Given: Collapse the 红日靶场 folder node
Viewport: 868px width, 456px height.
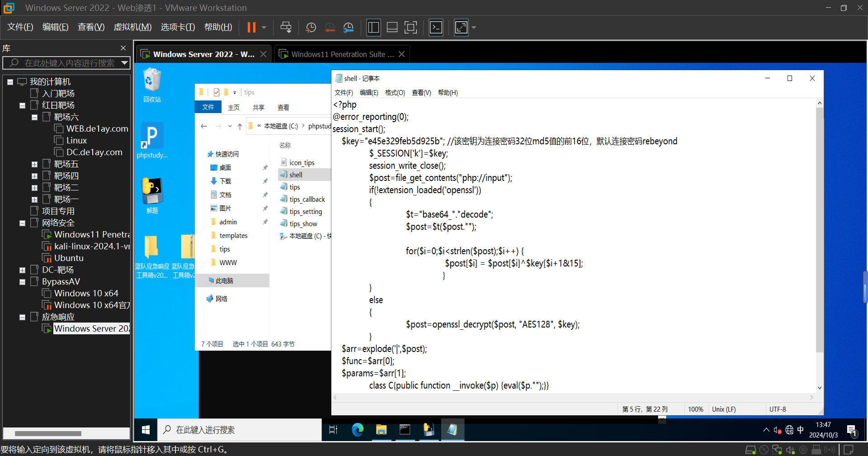Looking at the screenshot, I should click(x=22, y=105).
